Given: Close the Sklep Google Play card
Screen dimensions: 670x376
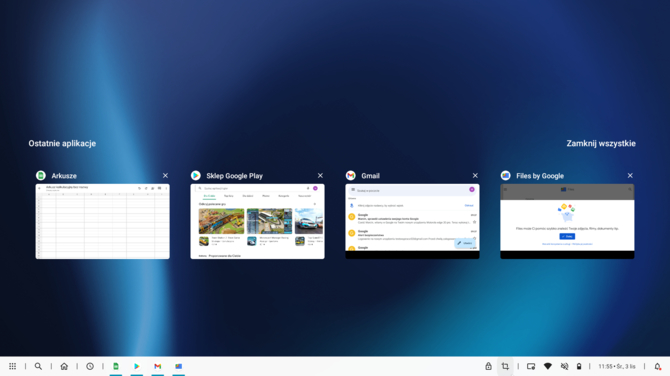Looking at the screenshot, I should click(320, 176).
